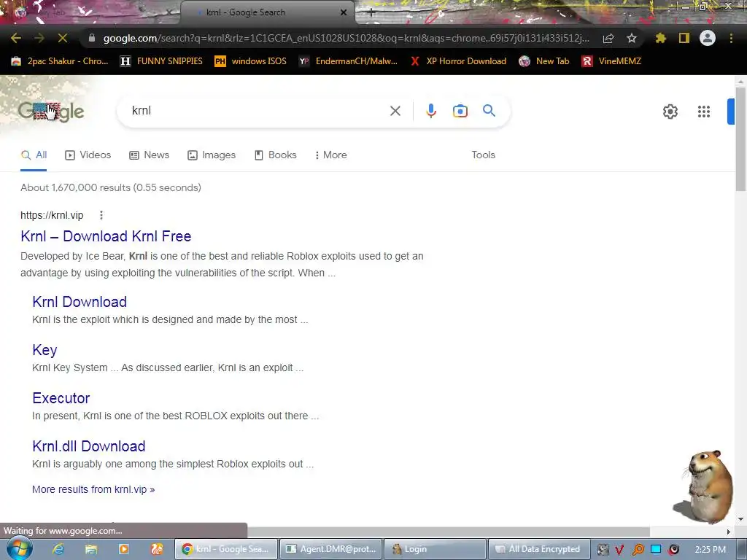Open the Windows Start orb
747x560 pixels.
[19, 548]
